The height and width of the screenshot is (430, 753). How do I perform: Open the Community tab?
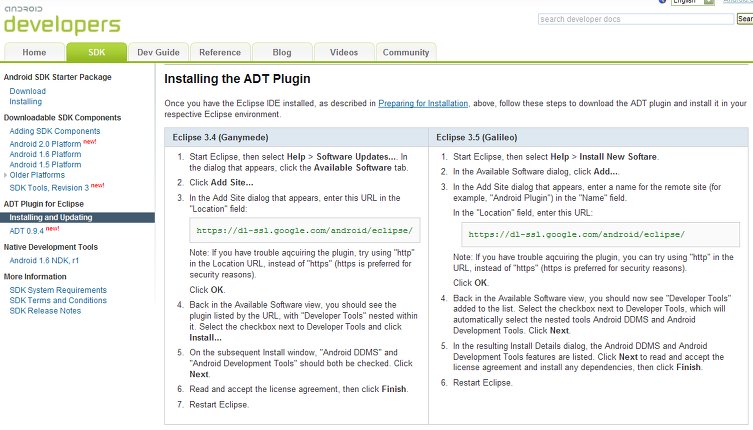click(x=406, y=52)
